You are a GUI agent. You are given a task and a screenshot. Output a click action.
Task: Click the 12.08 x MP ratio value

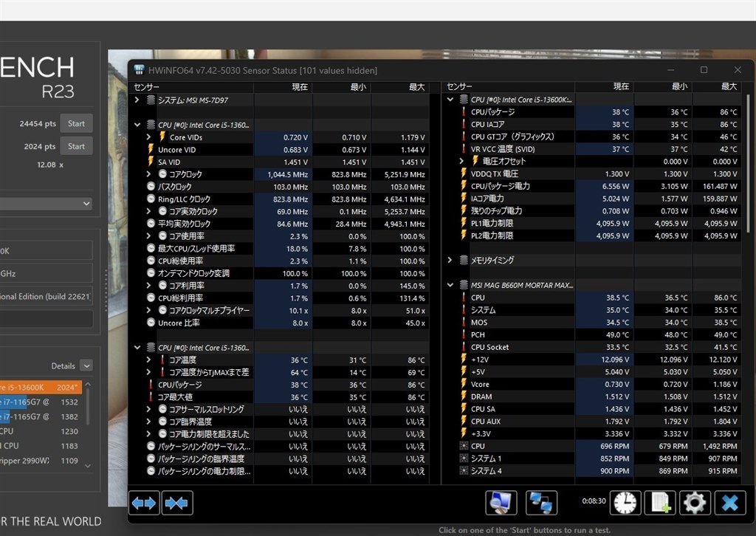click(x=50, y=165)
